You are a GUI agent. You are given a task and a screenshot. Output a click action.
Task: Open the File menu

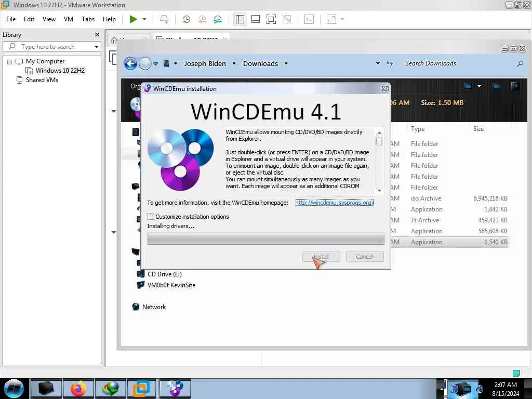pos(11,19)
